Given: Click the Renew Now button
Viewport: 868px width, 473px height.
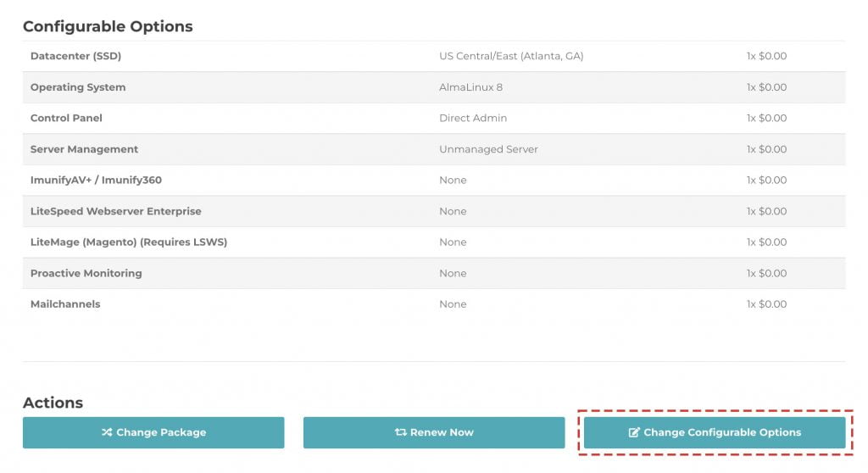Looking at the screenshot, I should click(434, 432).
